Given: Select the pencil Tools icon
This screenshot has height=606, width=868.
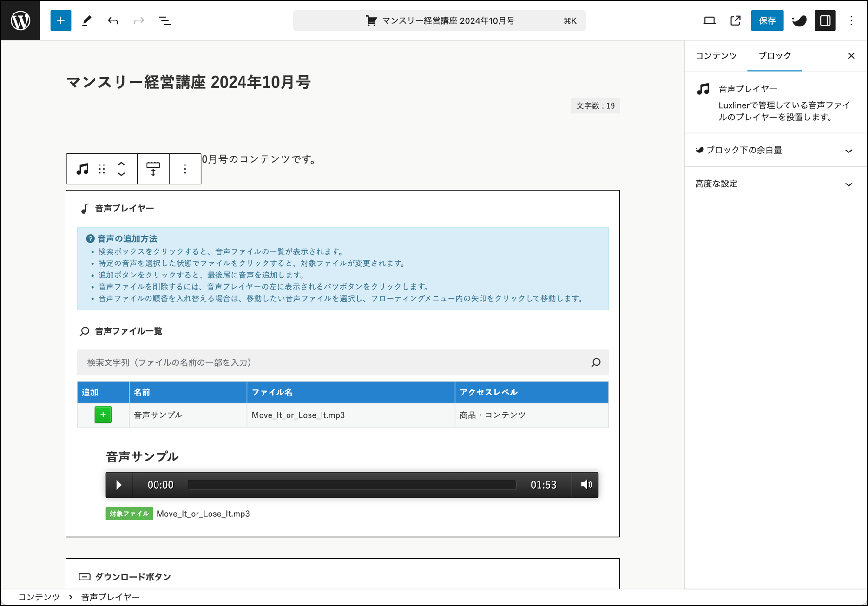Looking at the screenshot, I should click(87, 20).
